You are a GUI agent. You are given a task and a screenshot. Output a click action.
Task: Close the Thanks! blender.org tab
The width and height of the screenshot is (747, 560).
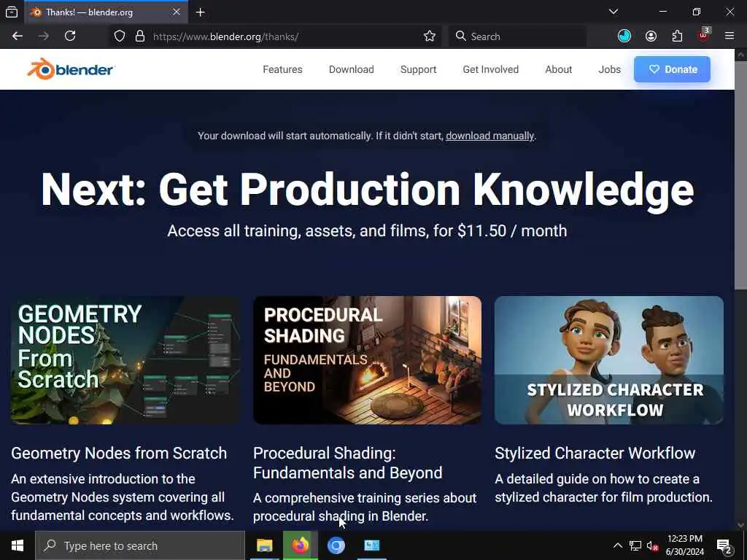pos(177,12)
